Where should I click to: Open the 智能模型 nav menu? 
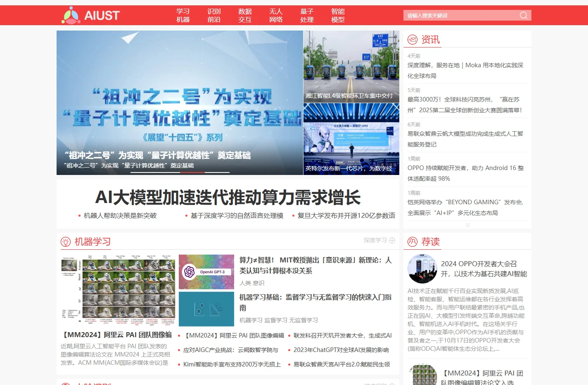(338, 15)
